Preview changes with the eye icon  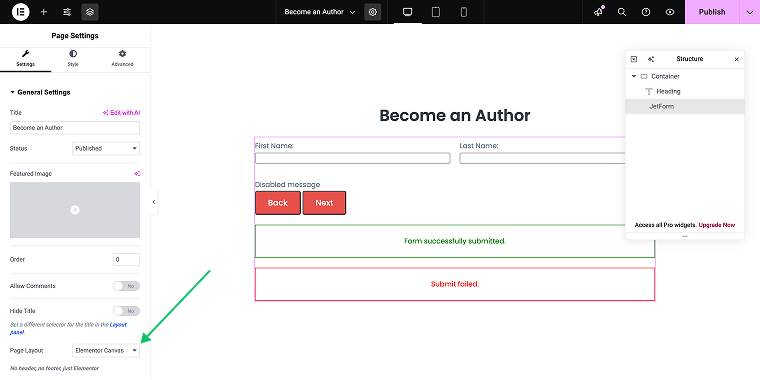670,12
